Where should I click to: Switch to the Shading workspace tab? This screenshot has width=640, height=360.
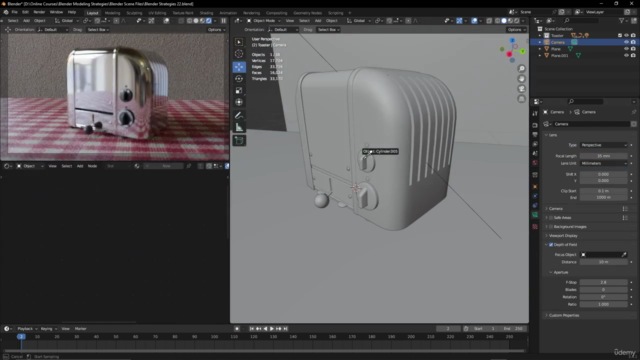click(x=206, y=13)
